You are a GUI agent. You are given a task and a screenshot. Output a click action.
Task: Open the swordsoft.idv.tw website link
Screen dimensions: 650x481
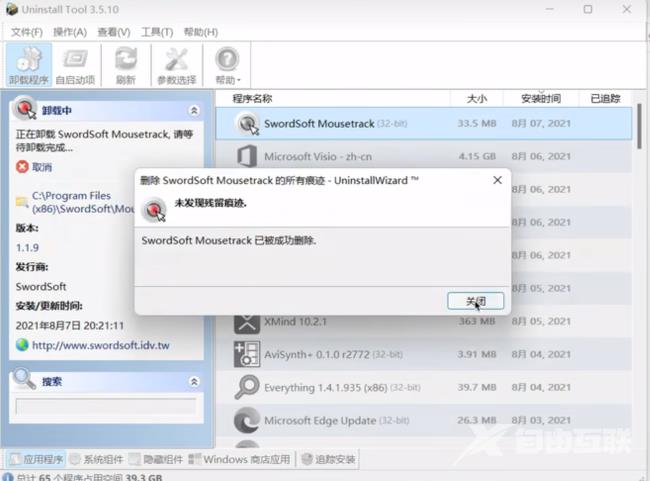click(x=101, y=345)
